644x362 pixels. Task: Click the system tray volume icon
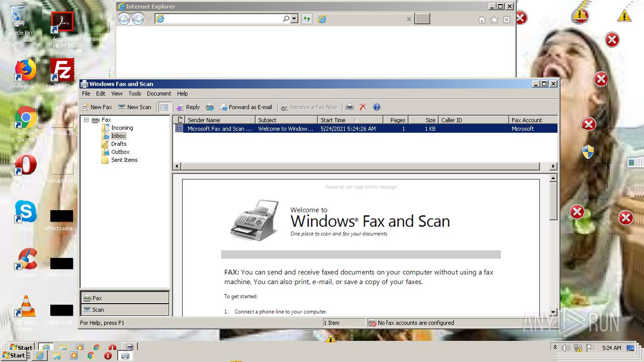pyautogui.click(x=566, y=348)
